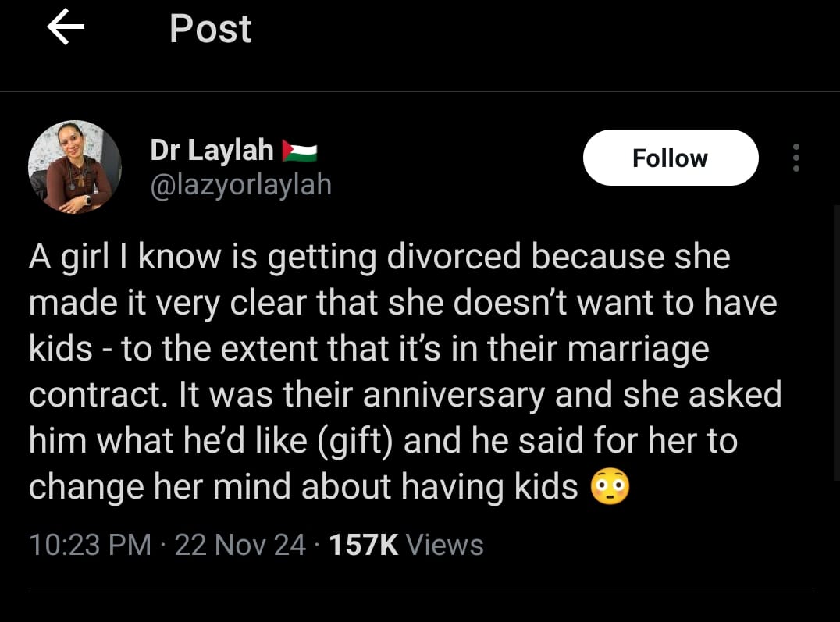Click the flag emoji beside the name
The width and height of the screenshot is (840, 622).
coord(299,149)
